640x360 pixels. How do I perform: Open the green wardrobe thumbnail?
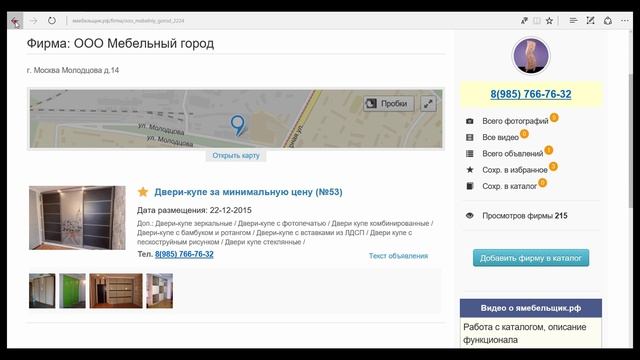click(72, 291)
